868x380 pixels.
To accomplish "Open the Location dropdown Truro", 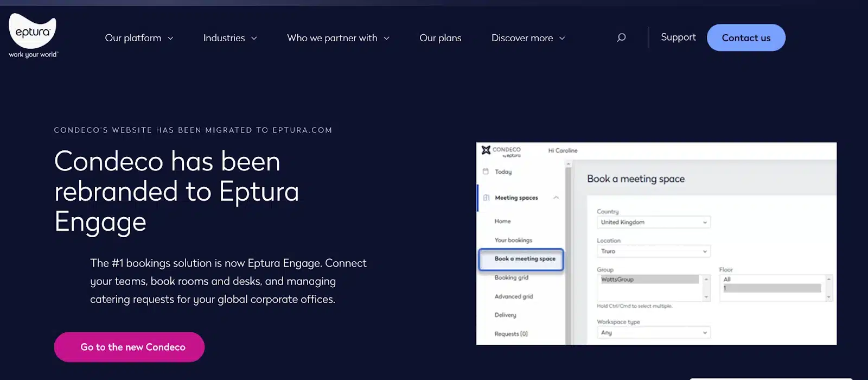I will [x=653, y=251].
